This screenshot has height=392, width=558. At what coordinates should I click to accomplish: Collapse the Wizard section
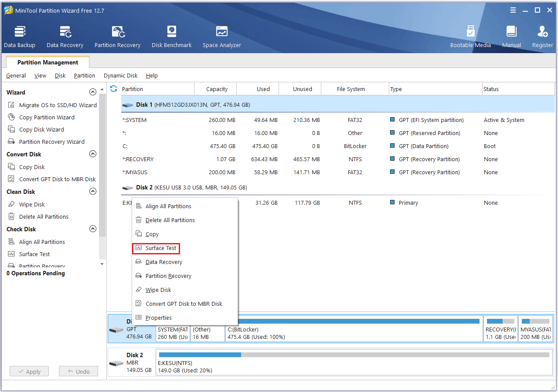tap(92, 92)
